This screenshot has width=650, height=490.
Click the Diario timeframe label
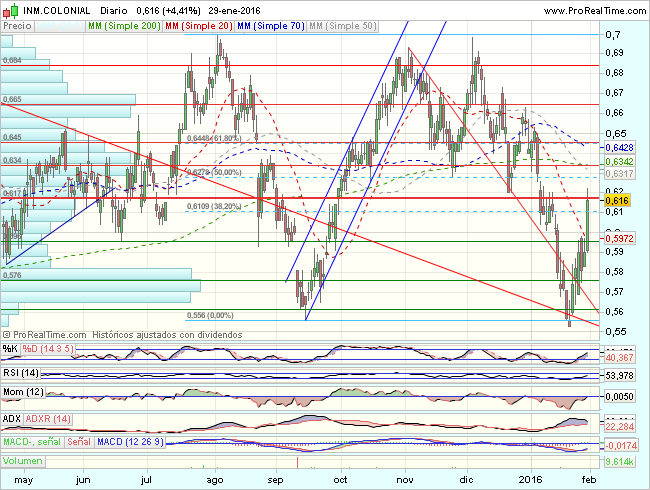click(114, 10)
